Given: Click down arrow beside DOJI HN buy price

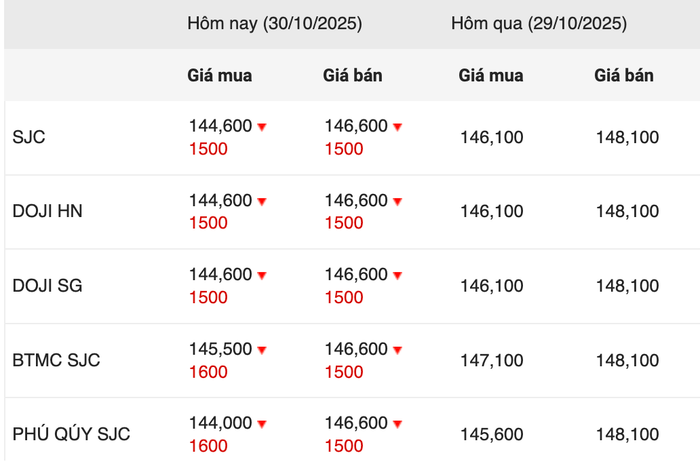Looking at the screenshot, I should pos(262,201).
